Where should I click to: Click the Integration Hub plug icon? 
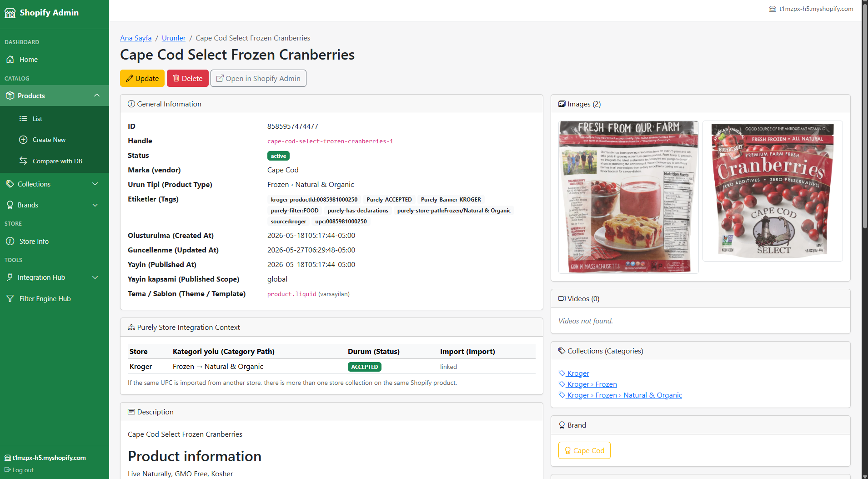click(x=10, y=277)
